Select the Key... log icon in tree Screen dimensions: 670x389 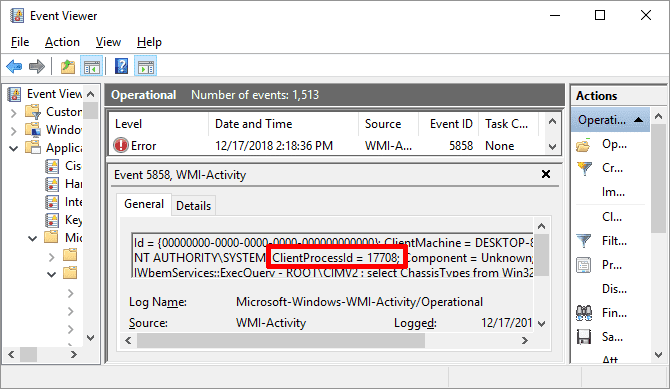coord(52,220)
